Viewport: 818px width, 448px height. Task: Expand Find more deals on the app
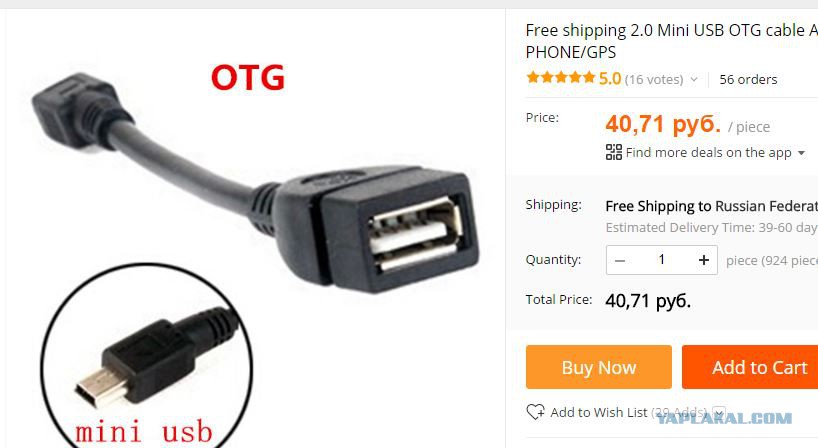(801, 153)
